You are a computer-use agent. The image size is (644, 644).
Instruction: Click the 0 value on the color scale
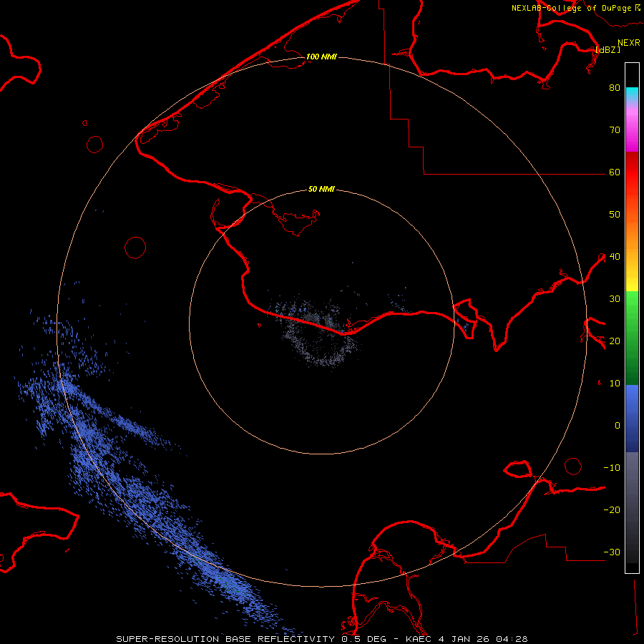pyautogui.click(x=618, y=426)
